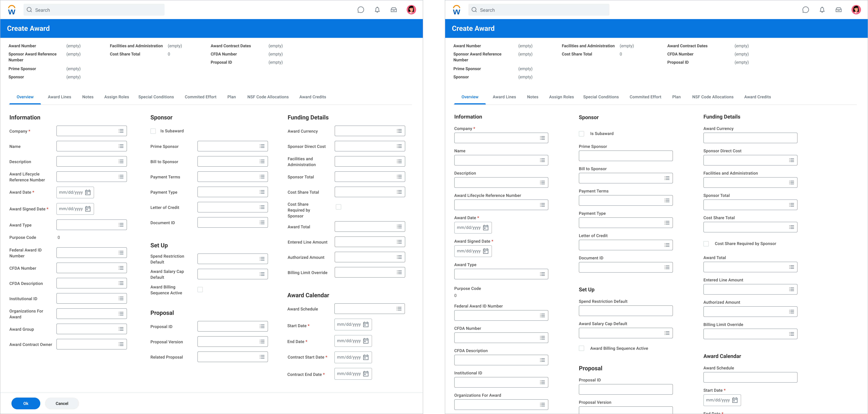Click the Cancel button

[62, 403]
